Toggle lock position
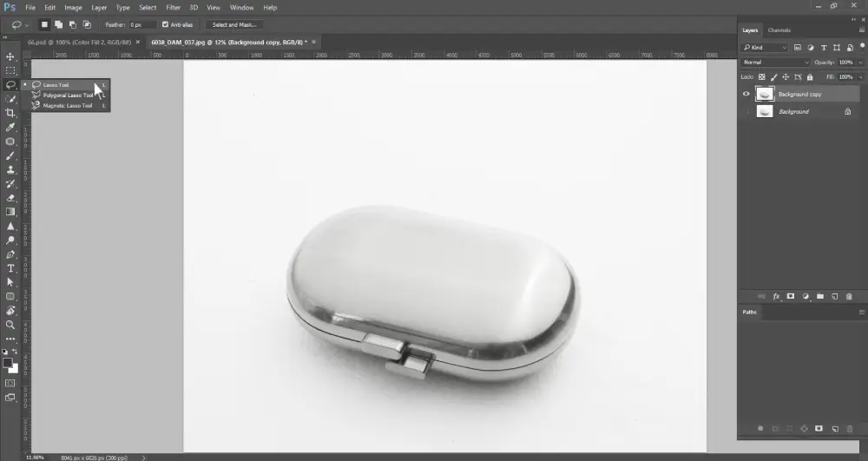This screenshot has height=461, width=868. (786, 77)
